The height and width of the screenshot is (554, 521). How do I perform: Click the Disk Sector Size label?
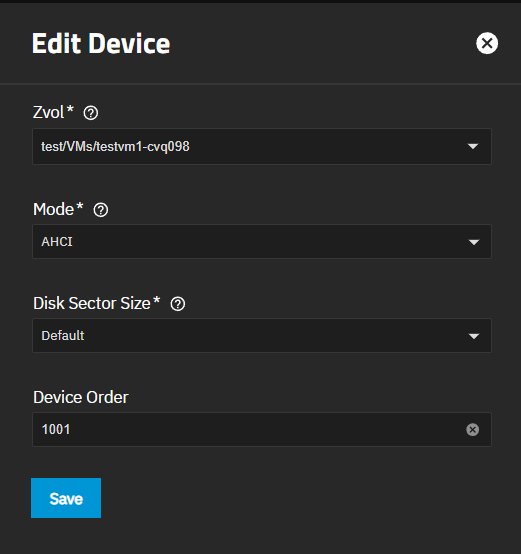point(92,303)
